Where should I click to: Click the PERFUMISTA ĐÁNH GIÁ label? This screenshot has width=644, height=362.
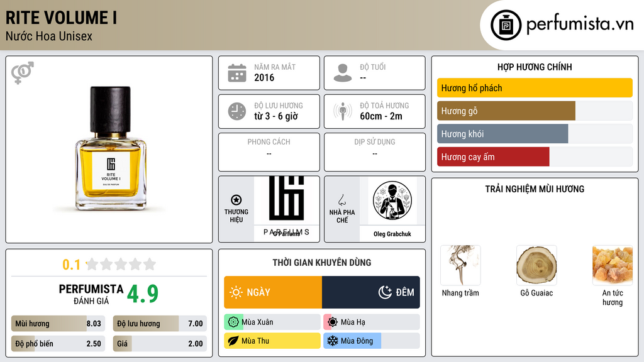click(91, 294)
